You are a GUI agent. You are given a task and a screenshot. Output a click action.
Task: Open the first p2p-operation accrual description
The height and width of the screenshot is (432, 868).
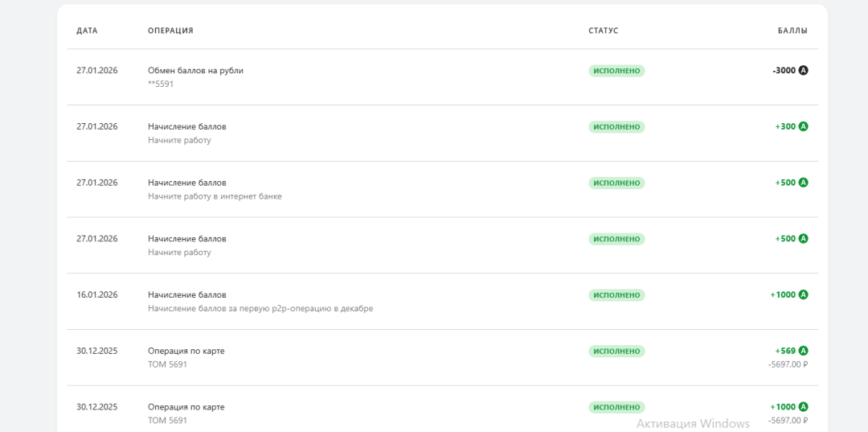260,308
